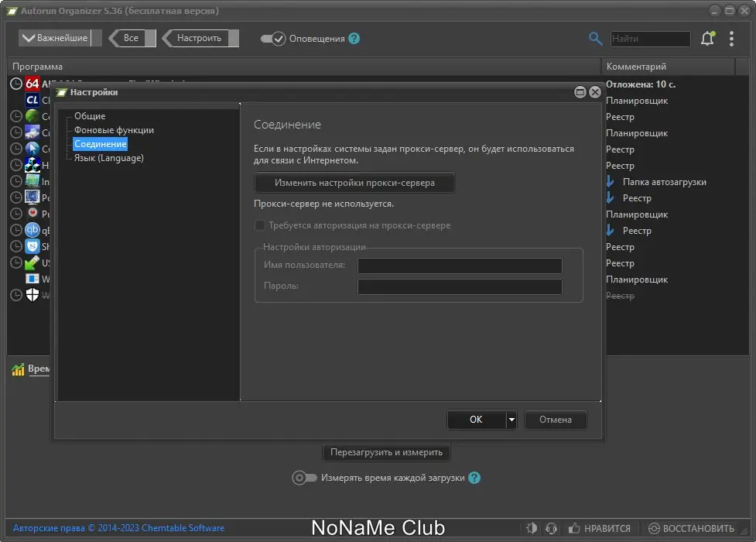Click Изменить настройки прокси-сервера button

tap(354, 183)
